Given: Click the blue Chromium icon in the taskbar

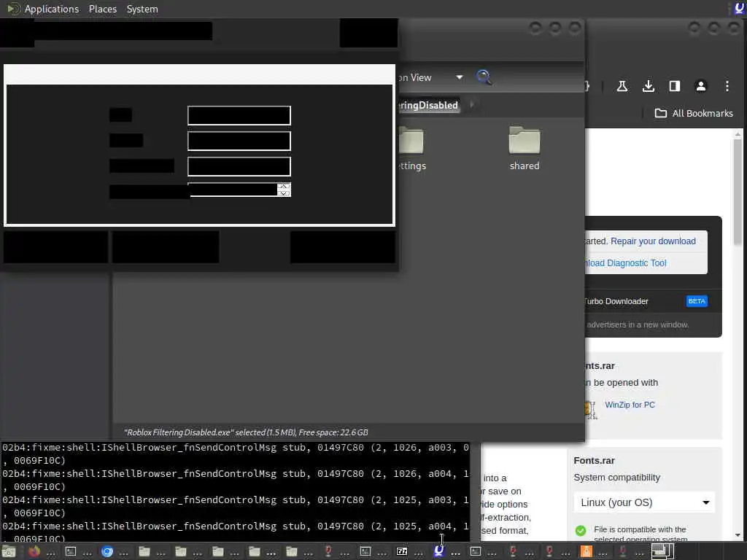Looking at the screenshot, I should tap(107, 551).
